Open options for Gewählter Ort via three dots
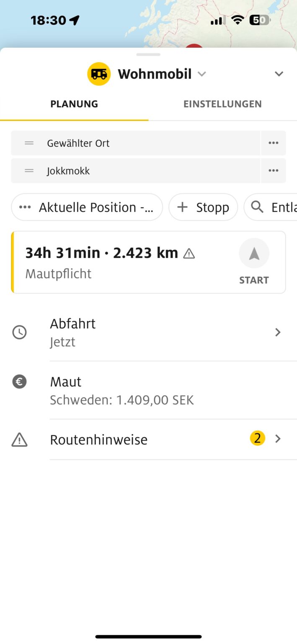Screen dimensions: 297x644 pos(273,143)
